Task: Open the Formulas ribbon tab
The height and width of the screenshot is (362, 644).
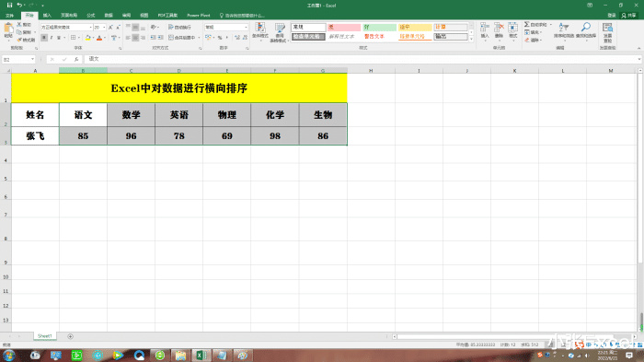Action: (x=91, y=16)
